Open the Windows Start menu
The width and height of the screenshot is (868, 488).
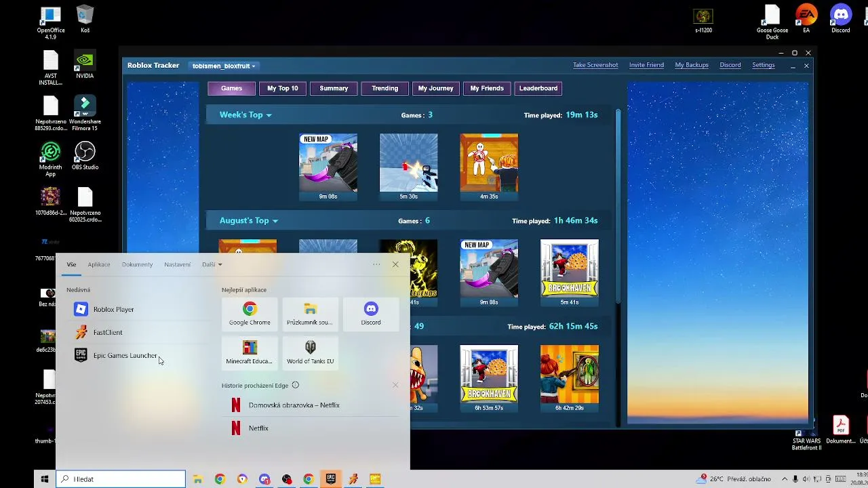point(45,479)
